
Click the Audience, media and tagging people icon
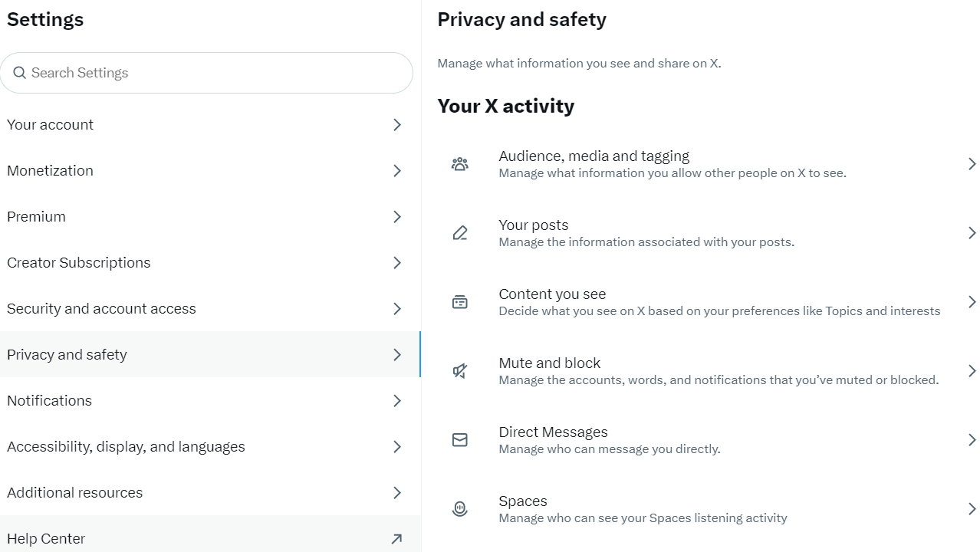click(x=460, y=163)
